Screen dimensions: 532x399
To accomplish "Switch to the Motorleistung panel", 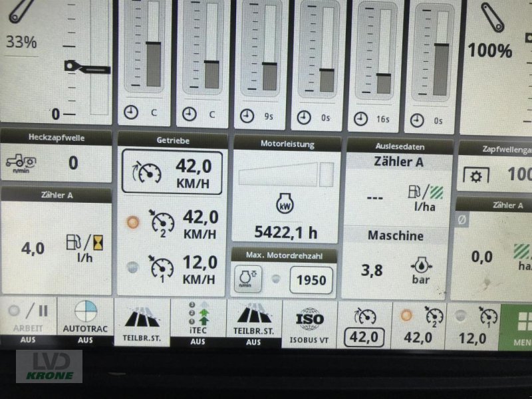I will [286, 143].
